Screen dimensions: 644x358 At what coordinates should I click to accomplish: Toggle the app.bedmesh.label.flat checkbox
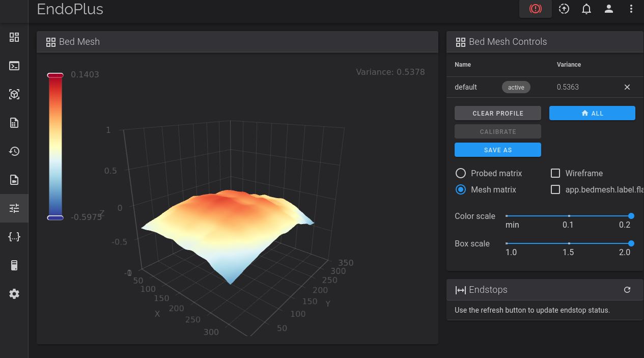555,189
